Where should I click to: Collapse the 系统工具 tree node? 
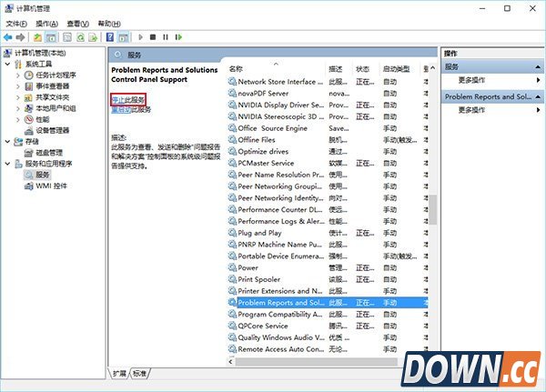coord(6,64)
